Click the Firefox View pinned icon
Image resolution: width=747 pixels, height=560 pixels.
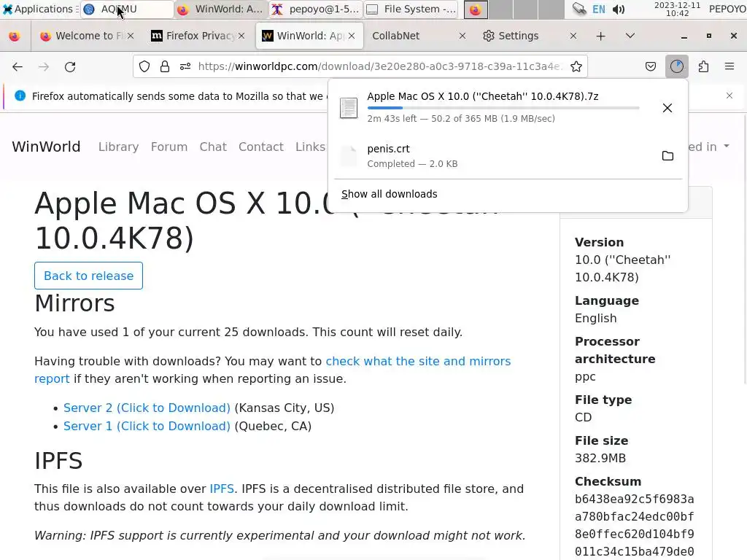(x=15, y=36)
